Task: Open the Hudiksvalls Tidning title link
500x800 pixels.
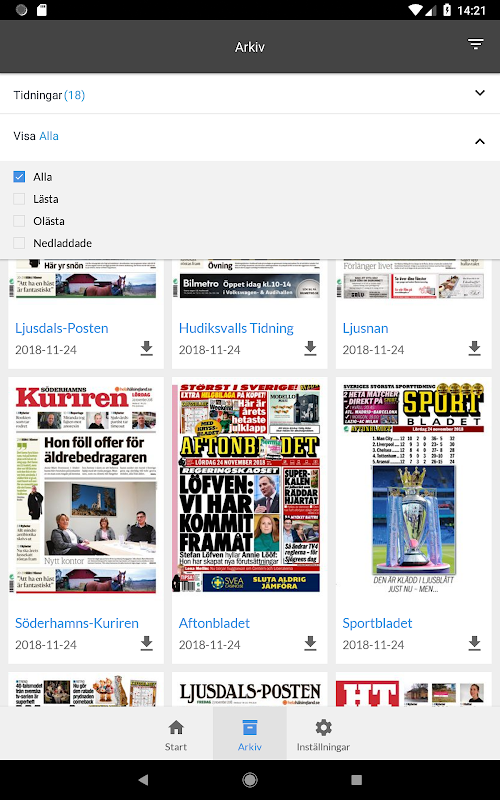Action: tap(236, 328)
